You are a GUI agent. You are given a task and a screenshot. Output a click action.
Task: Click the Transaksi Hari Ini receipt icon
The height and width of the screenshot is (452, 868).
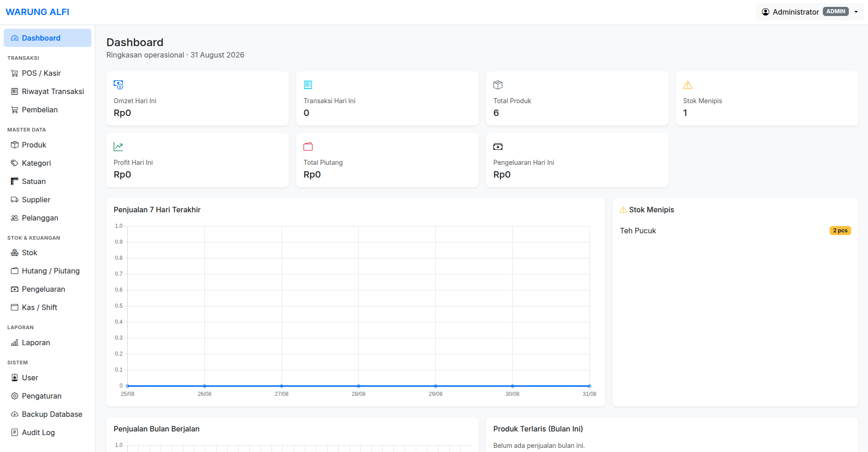coord(308,85)
